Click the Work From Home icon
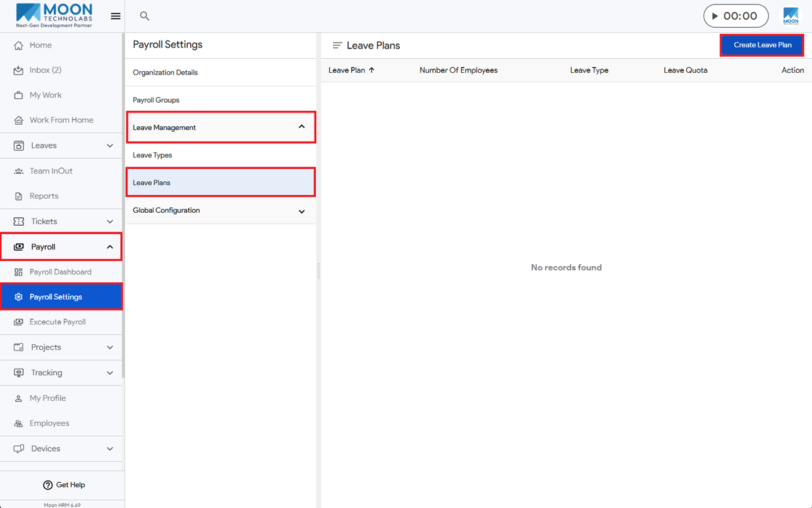This screenshot has width=812, height=508. tap(19, 120)
